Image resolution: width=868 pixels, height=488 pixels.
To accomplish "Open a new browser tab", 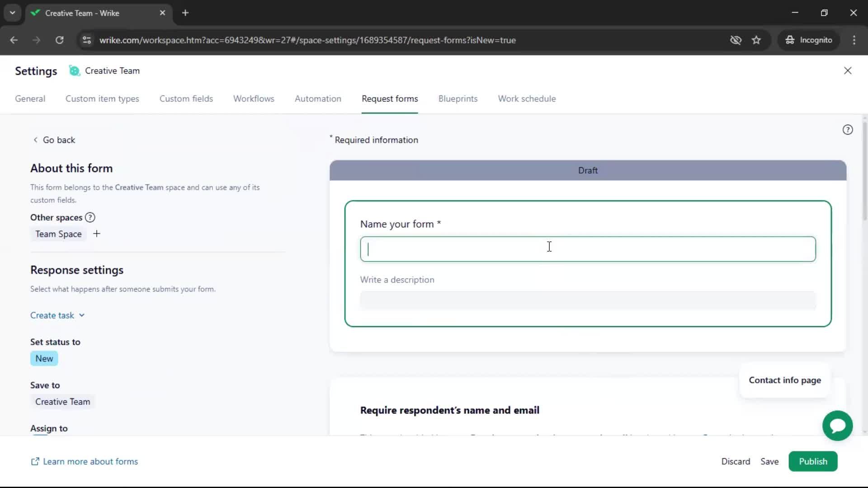I will click(x=185, y=13).
